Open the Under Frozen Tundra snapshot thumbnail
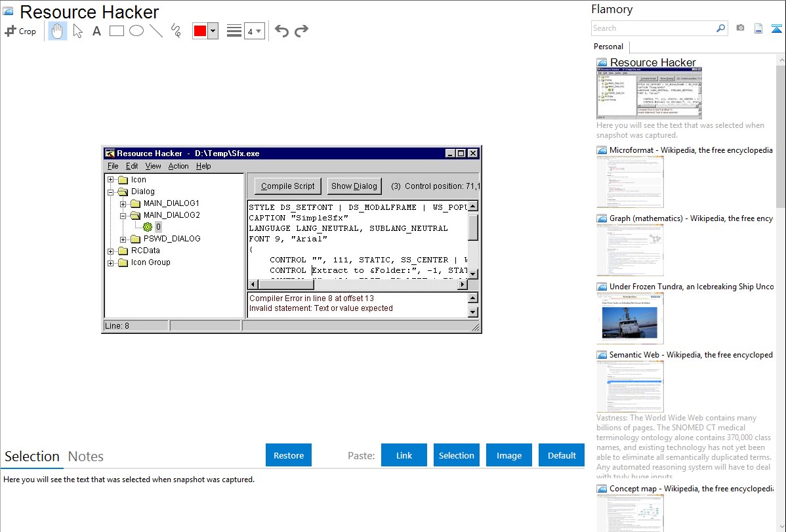The width and height of the screenshot is (786, 532). 630,319
